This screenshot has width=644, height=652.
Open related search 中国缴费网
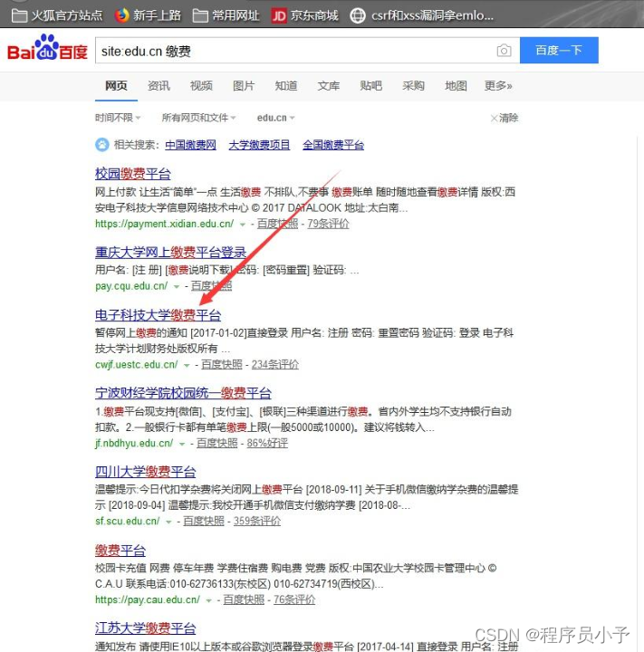click(190, 145)
